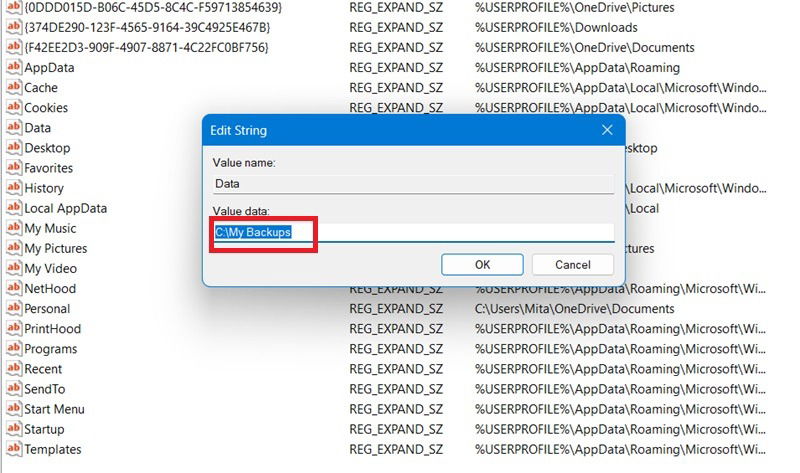Select the Data string value icon
The width and height of the screenshot is (800, 473).
coord(14,127)
